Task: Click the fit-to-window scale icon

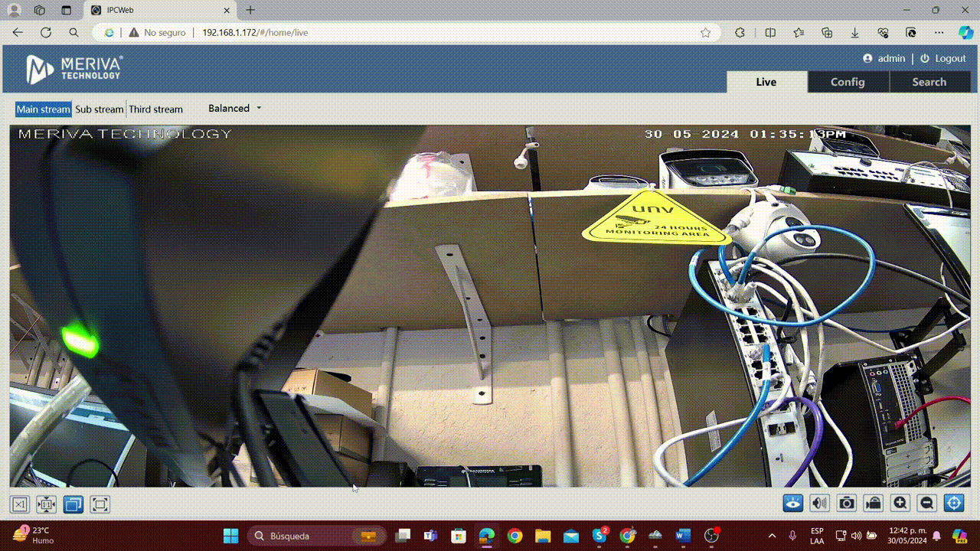Action: [47, 504]
